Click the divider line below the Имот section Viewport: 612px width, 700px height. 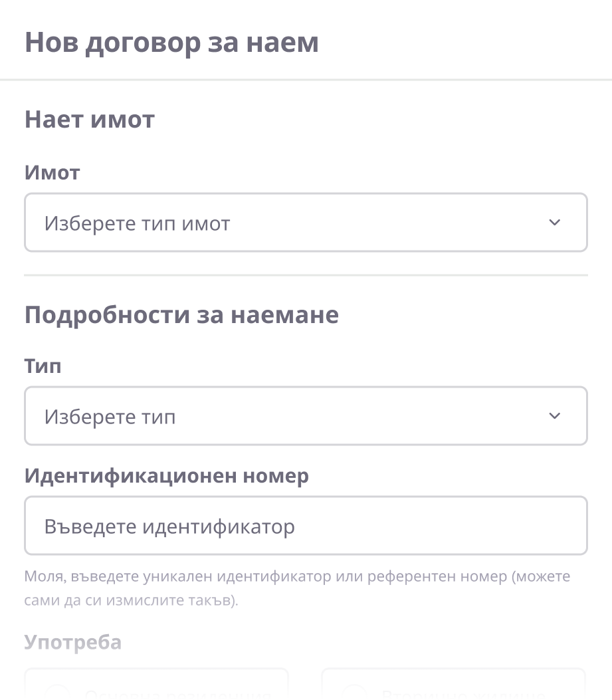tap(306, 274)
